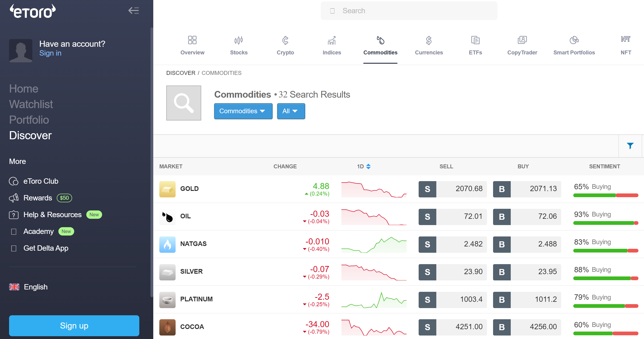Viewport: 644px width, 339px height.
Task: Click the Rewards megaphone icon
Action: (x=13, y=198)
